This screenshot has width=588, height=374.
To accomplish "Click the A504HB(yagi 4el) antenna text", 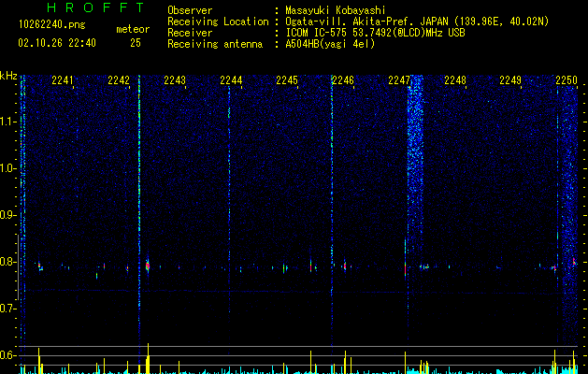I will (x=330, y=44).
